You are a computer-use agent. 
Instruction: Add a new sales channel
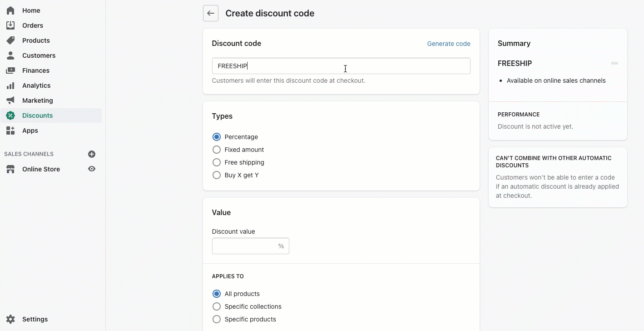[91, 154]
